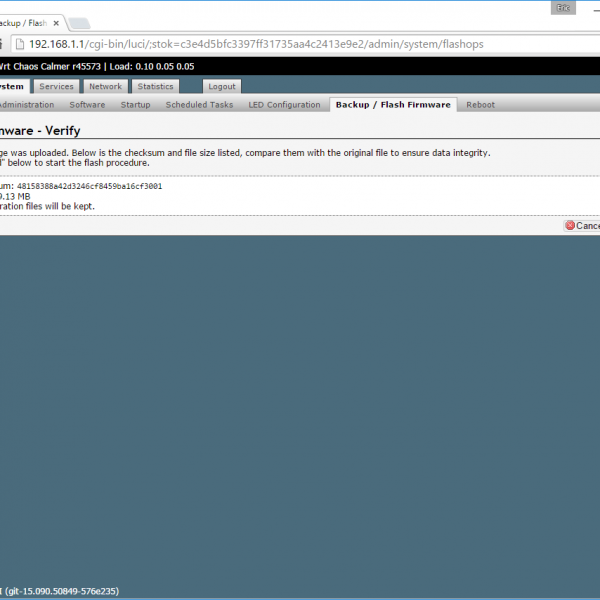The height and width of the screenshot is (600, 600).
Task: Select the Software subtab
Action: tap(87, 105)
